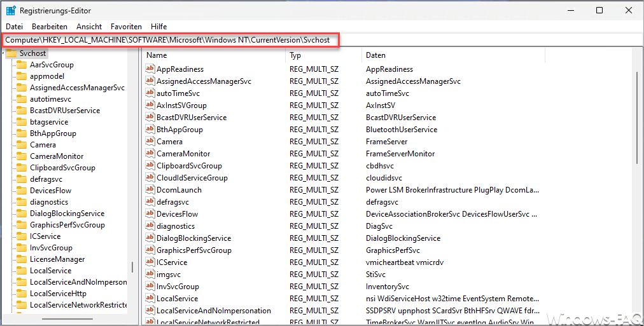Select CameraMonitor key in tree

[57, 156]
